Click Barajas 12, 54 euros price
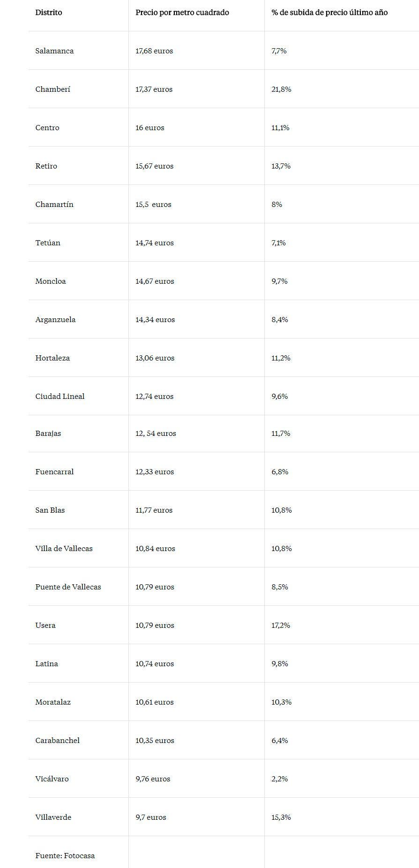 [156, 434]
